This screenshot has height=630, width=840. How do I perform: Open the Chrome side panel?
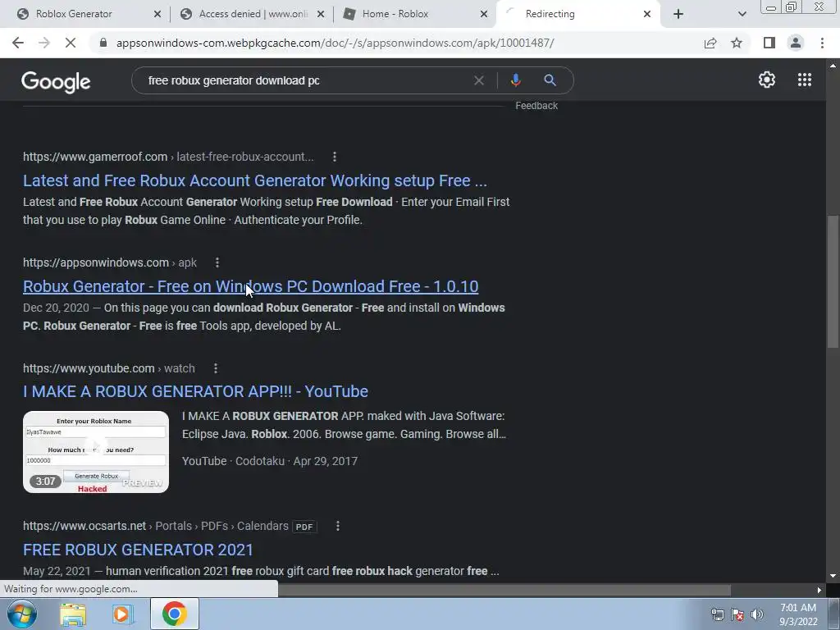pyautogui.click(x=769, y=43)
